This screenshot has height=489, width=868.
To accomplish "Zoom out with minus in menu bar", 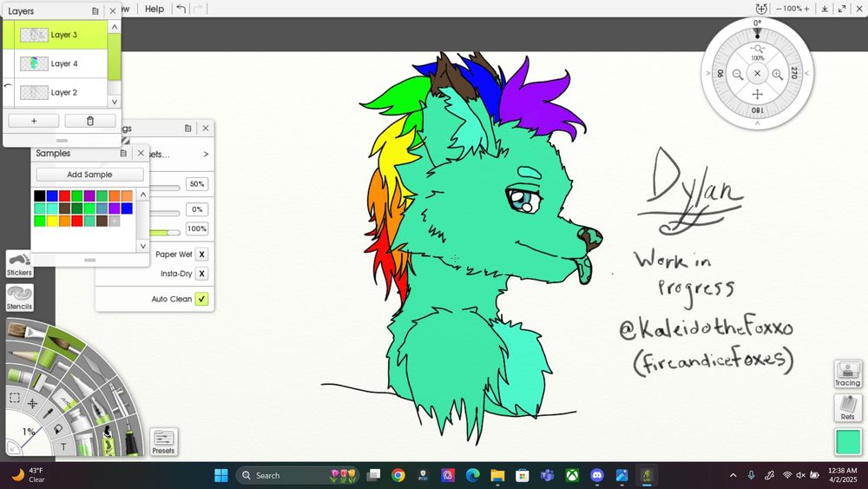I will (x=779, y=9).
